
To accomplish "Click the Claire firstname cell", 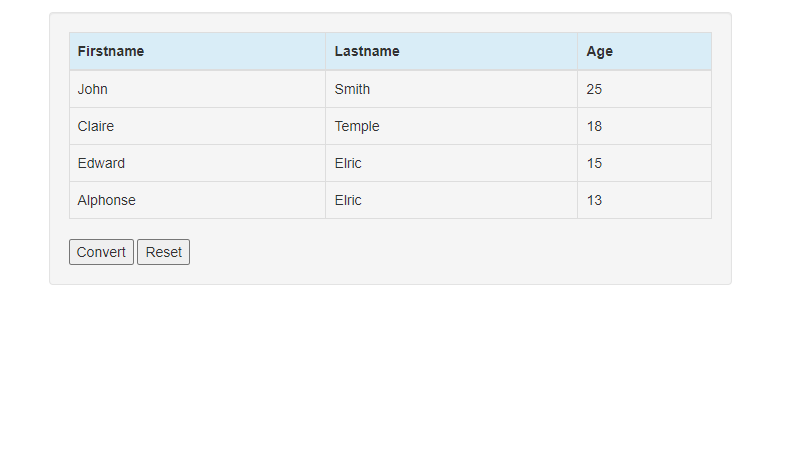I will [197, 126].
